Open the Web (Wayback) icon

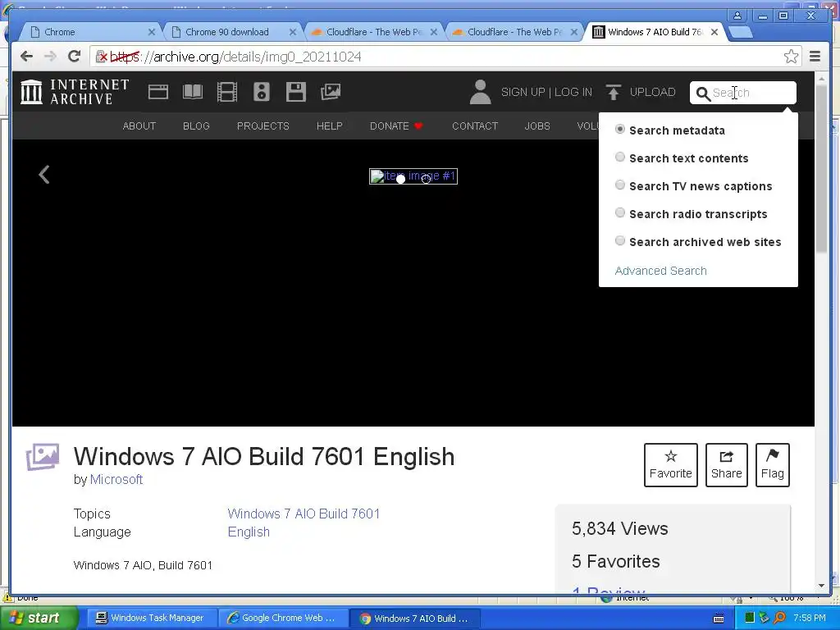point(158,92)
